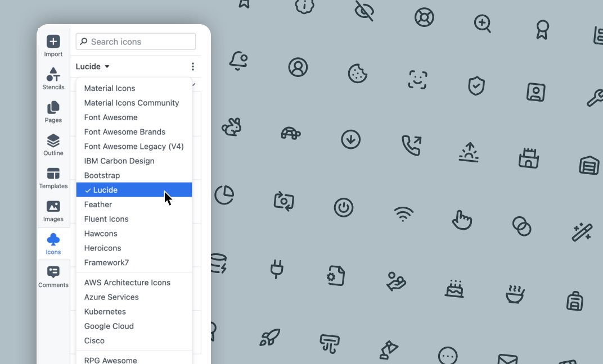Screen dimensions: 603x364
Task: Click the paint roller icon
Action: coord(330,343)
